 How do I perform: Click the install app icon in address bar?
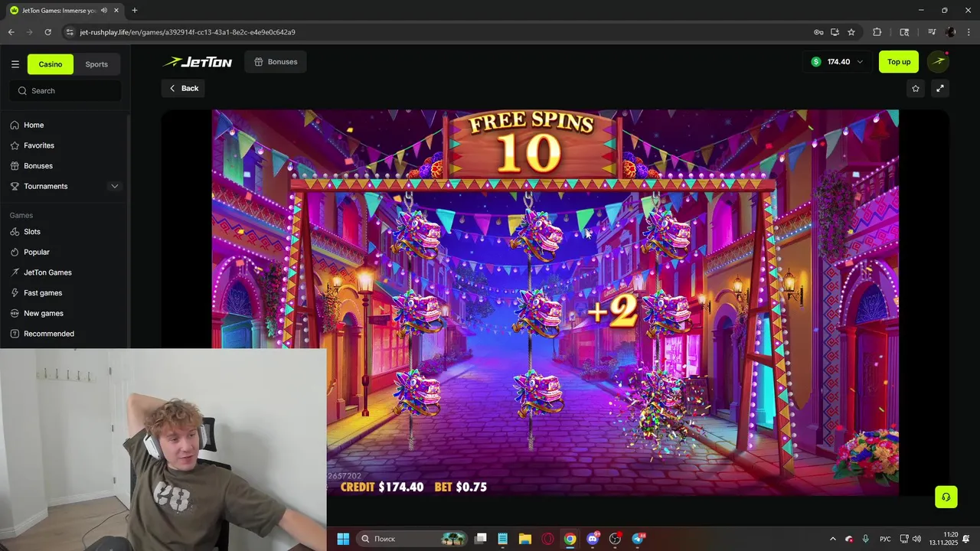[x=835, y=32]
